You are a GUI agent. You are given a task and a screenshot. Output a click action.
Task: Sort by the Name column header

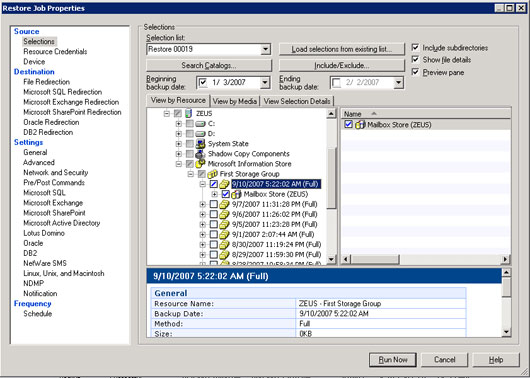click(425, 114)
